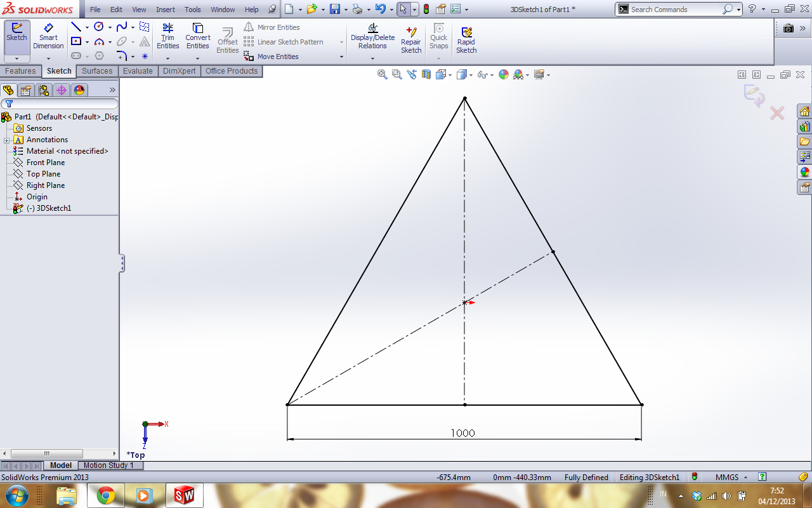Switch to the Evaluate tab
The image size is (812, 508).
[x=138, y=71]
